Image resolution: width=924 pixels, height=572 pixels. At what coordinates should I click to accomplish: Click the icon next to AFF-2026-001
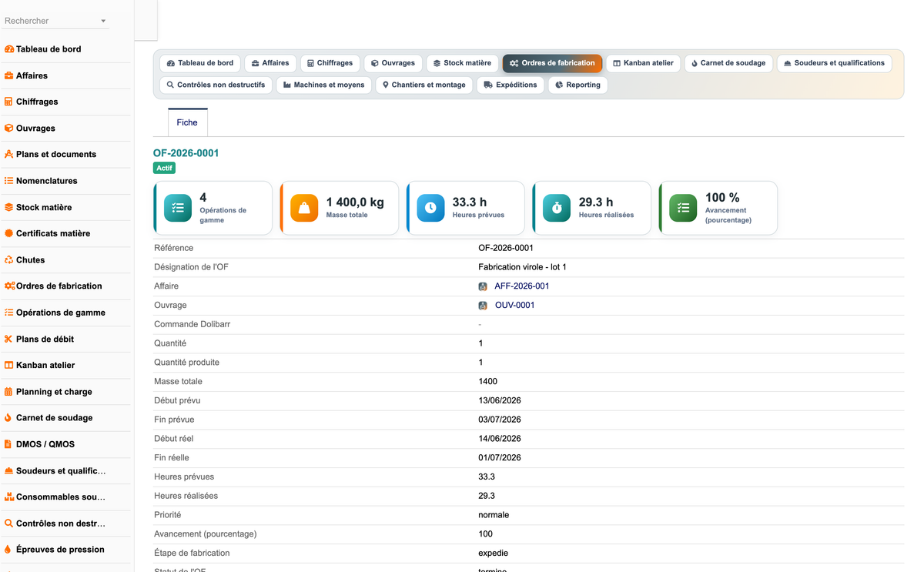coord(483,286)
